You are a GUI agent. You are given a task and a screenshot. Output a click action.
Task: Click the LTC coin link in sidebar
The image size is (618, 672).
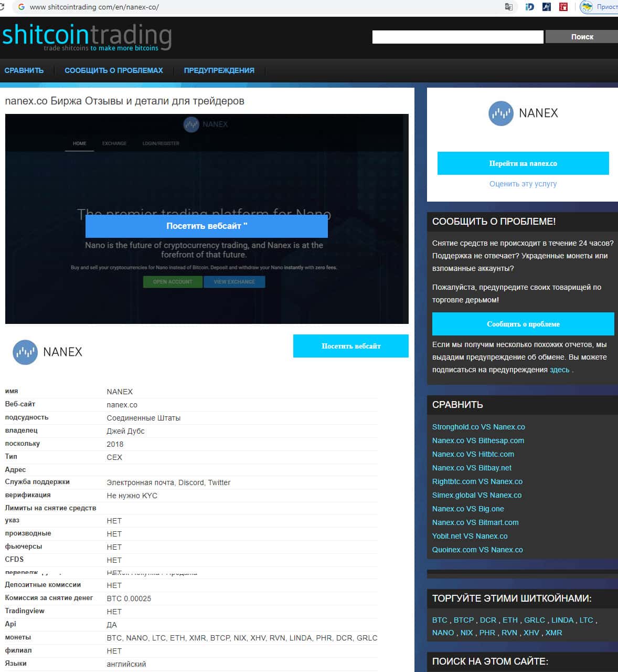click(587, 620)
